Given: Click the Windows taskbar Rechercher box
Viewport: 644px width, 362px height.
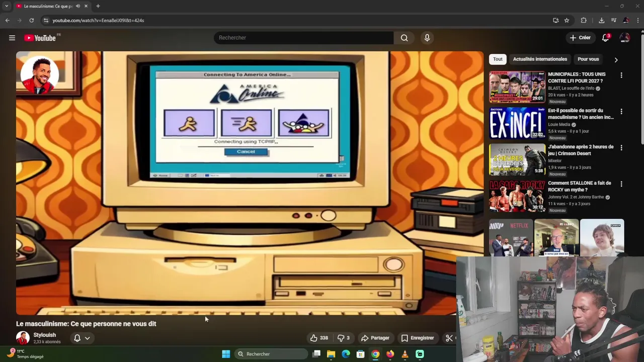Looking at the screenshot, I should [271, 354].
